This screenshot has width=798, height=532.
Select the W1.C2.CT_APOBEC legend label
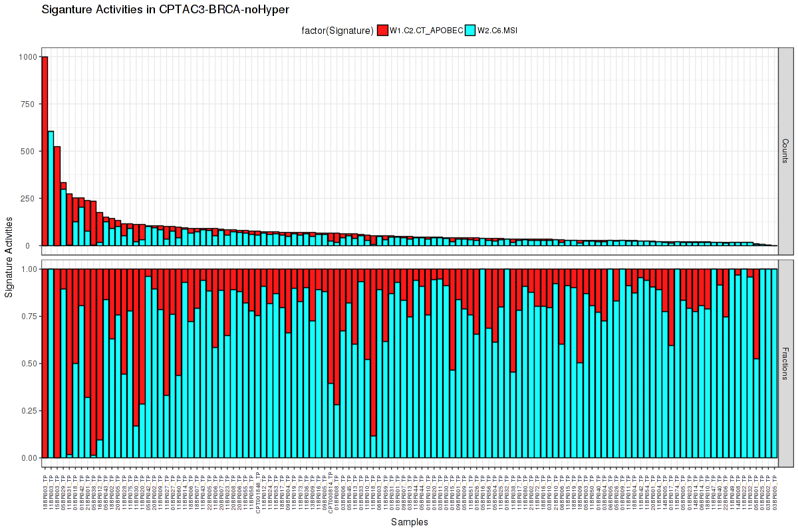[426, 30]
